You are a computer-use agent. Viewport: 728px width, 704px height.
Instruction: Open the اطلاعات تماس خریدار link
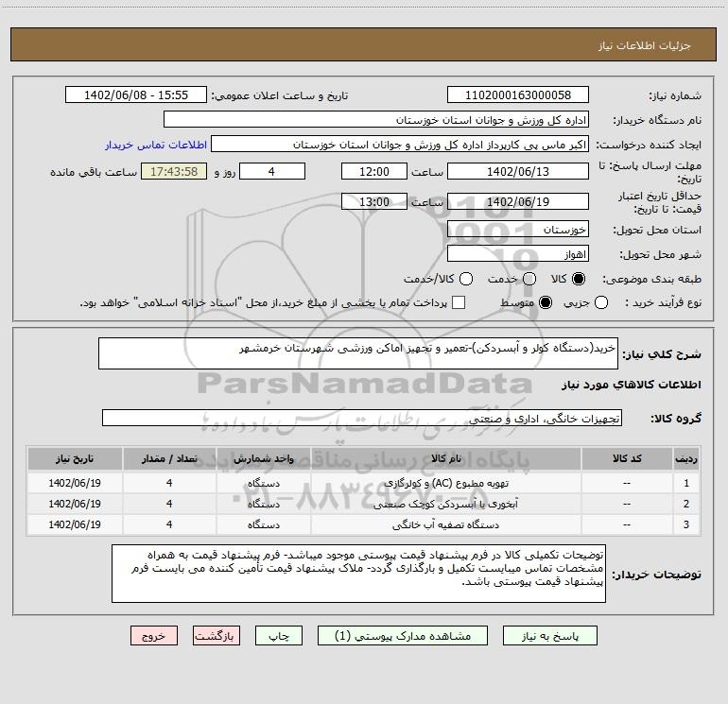(156, 145)
